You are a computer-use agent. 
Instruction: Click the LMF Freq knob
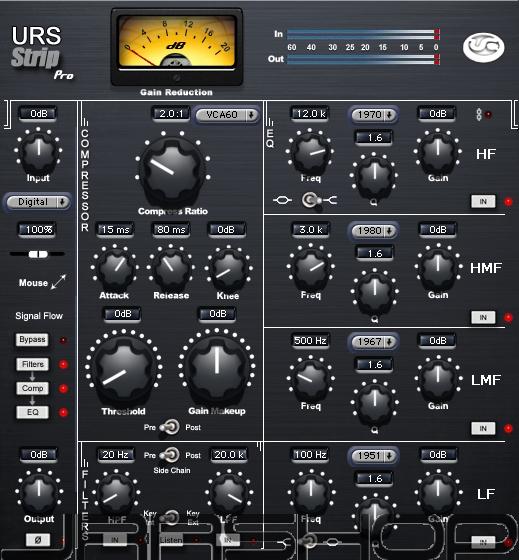[310, 379]
